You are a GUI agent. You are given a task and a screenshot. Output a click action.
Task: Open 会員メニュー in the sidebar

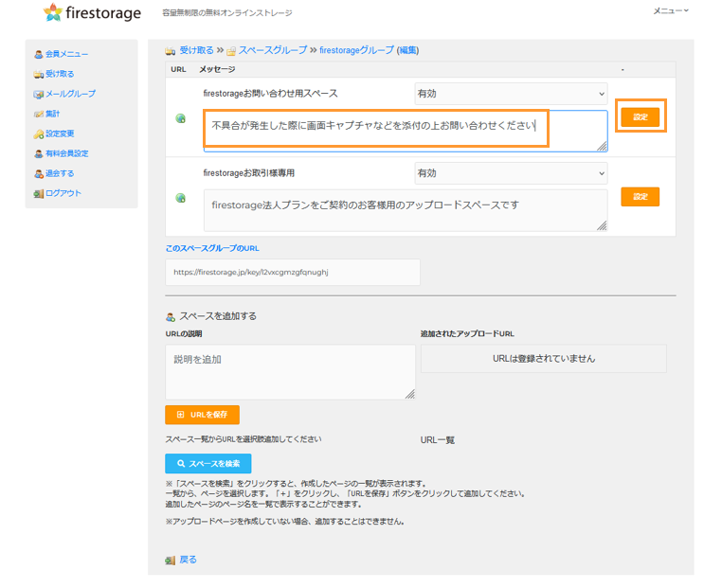tap(66, 54)
